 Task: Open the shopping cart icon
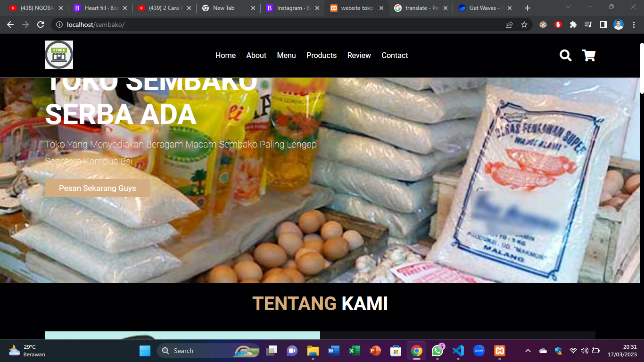(589, 56)
